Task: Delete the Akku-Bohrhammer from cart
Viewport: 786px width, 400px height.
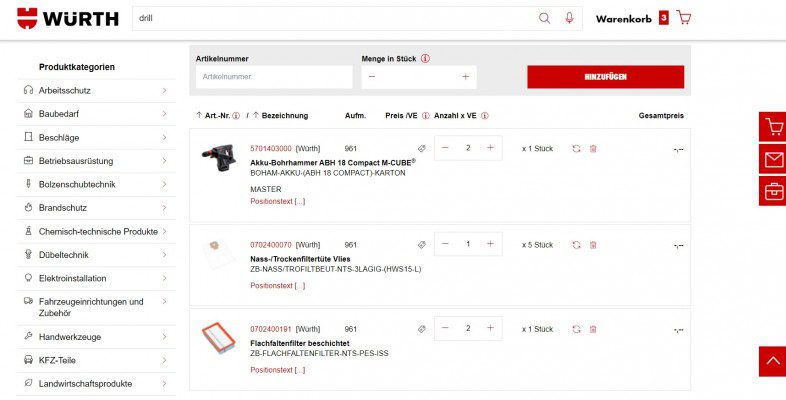Action: pos(593,148)
